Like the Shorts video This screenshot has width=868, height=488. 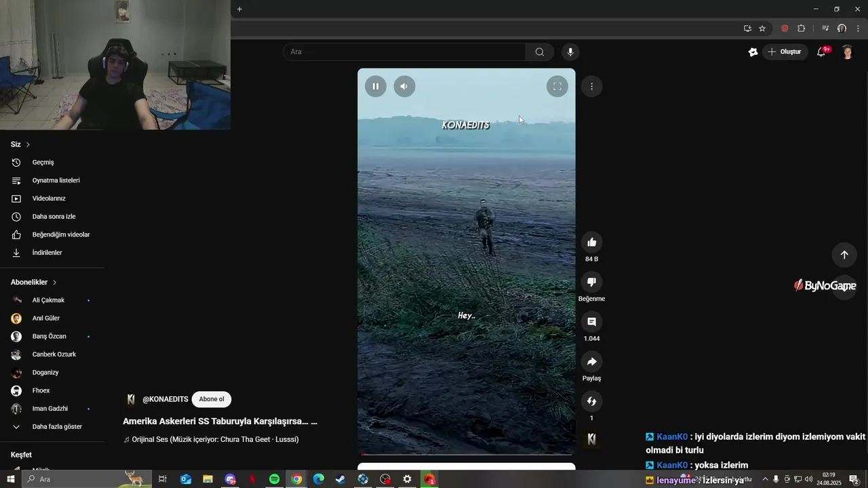click(591, 242)
